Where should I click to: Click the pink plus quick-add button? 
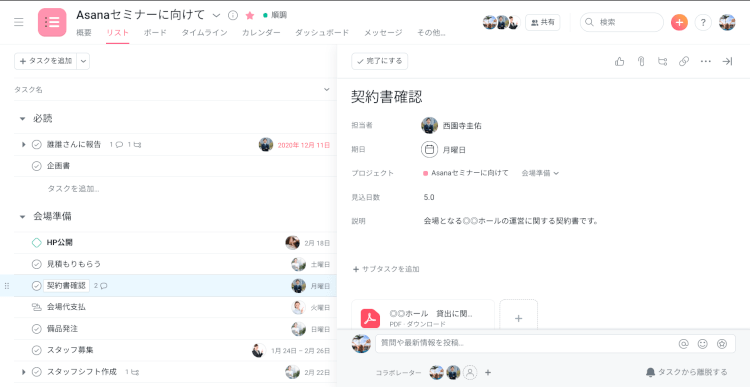(x=679, y=22)
